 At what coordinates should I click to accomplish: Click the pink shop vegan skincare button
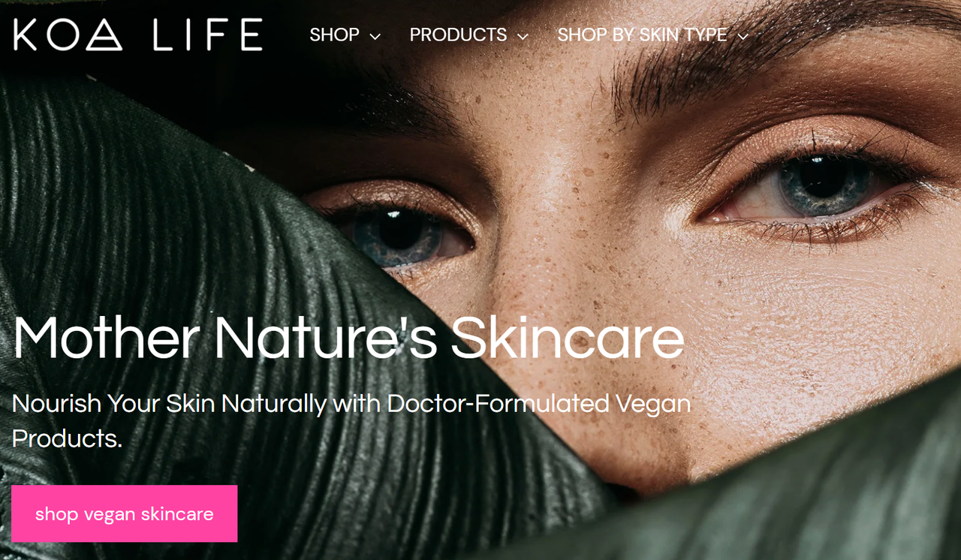click(x=125, y=513)
